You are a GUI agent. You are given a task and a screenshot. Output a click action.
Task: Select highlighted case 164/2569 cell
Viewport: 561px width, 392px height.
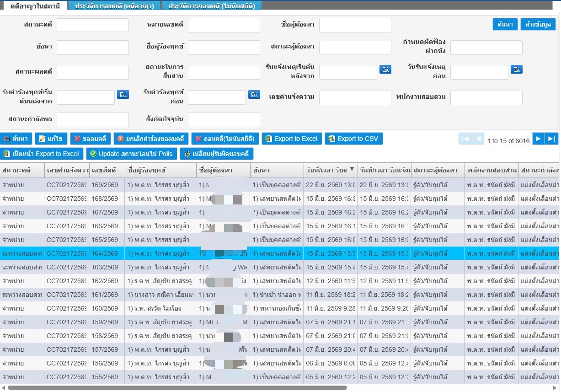coord(107,253)
